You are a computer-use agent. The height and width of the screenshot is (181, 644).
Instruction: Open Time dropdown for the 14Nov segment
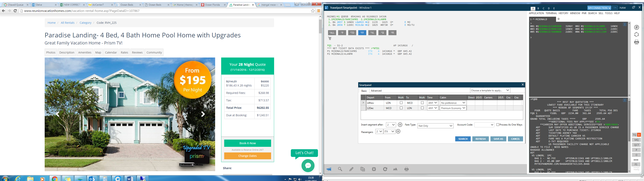pos(433,103)
